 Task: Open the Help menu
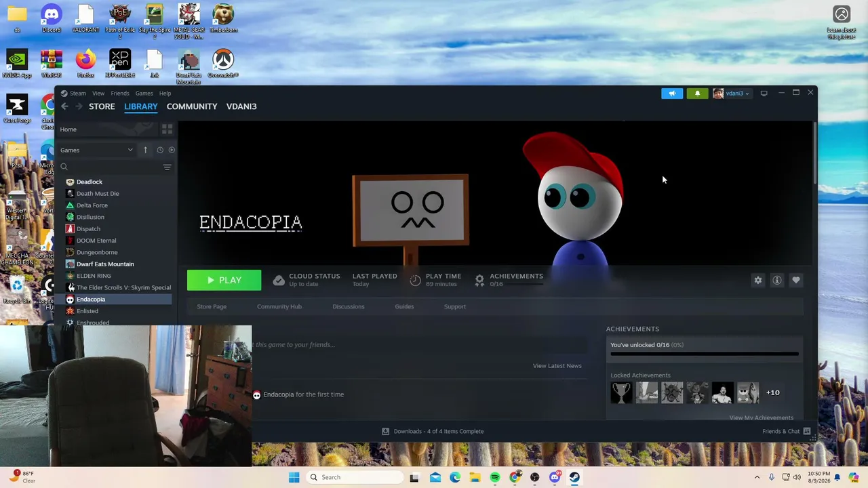point(165,94)
